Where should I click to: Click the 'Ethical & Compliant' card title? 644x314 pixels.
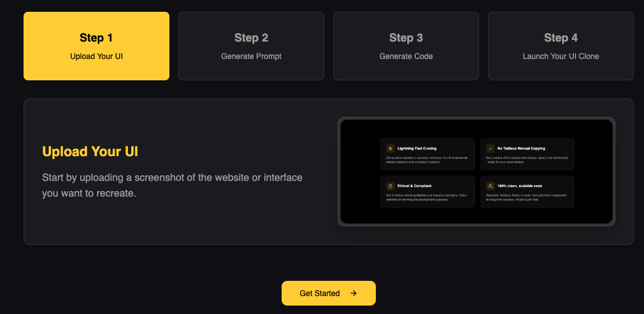[415, 186]
